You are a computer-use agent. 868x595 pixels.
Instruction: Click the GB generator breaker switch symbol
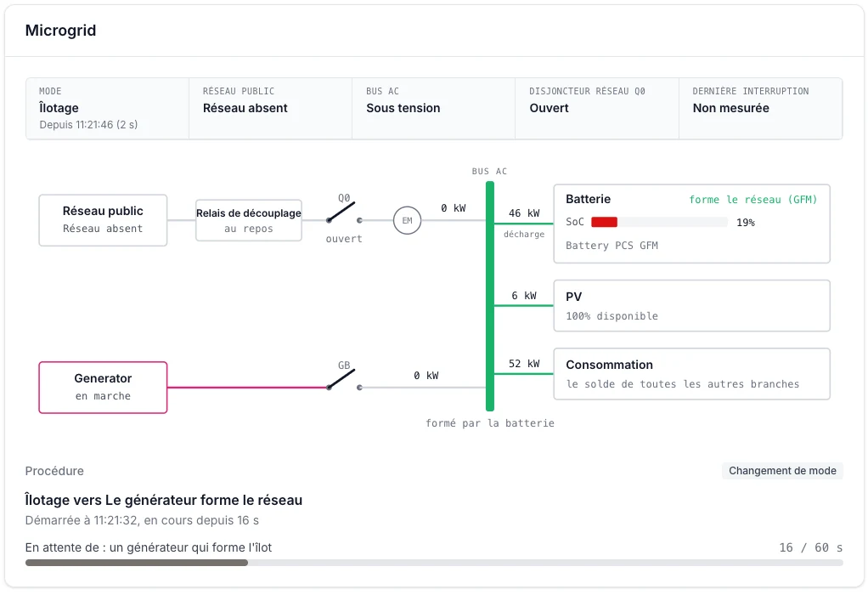[344, 380]
